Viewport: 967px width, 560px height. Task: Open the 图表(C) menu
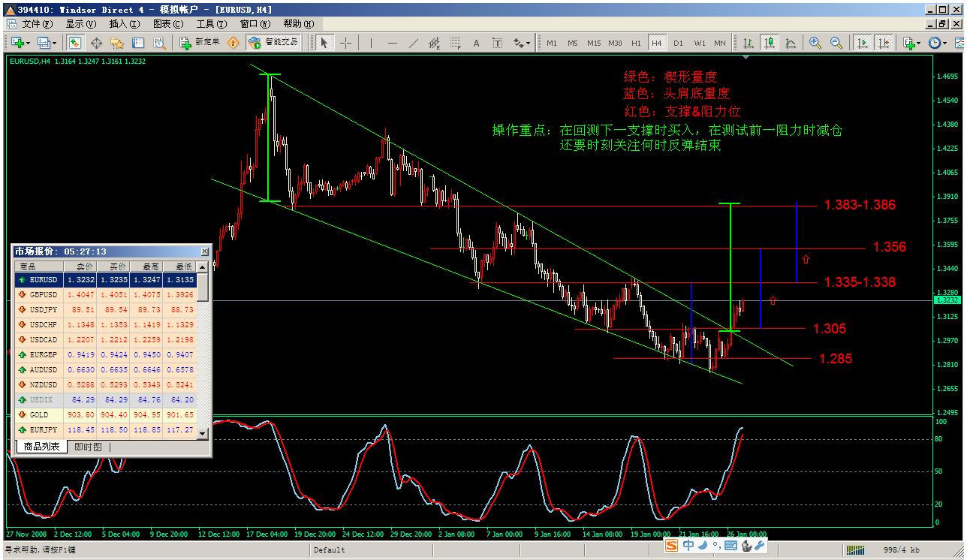point(167,24)
